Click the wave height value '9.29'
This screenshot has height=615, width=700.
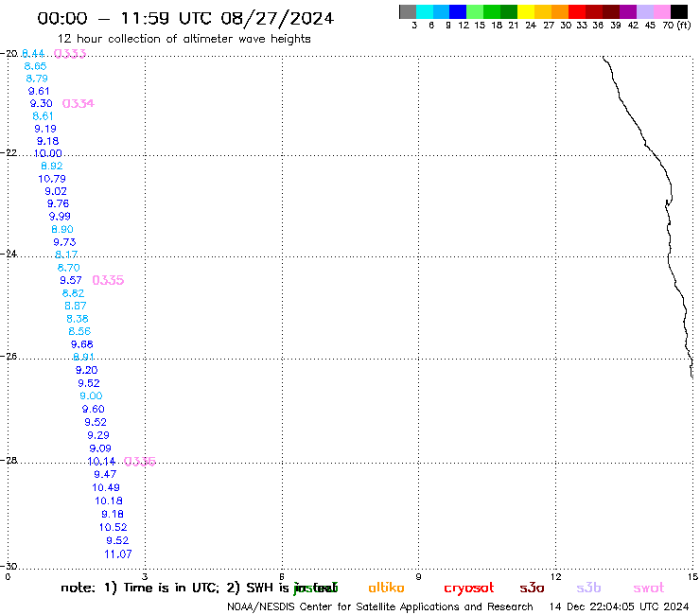98,435
